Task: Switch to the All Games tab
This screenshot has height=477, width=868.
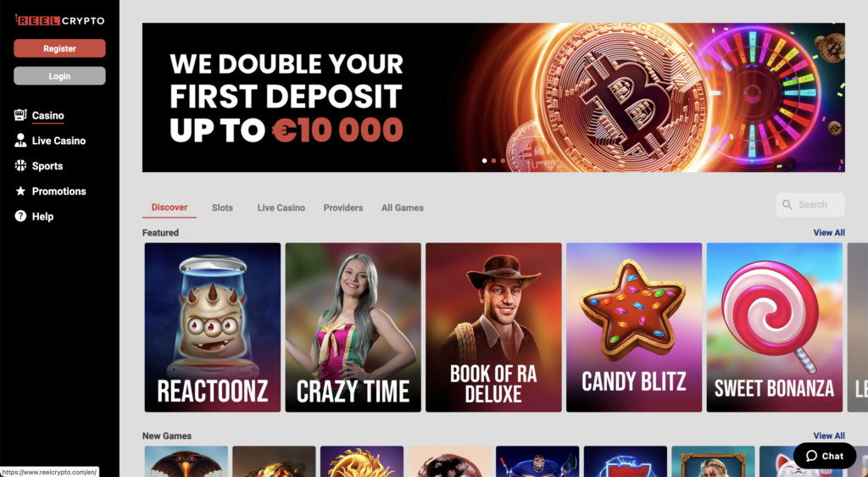Action: (x=403, y=208)
